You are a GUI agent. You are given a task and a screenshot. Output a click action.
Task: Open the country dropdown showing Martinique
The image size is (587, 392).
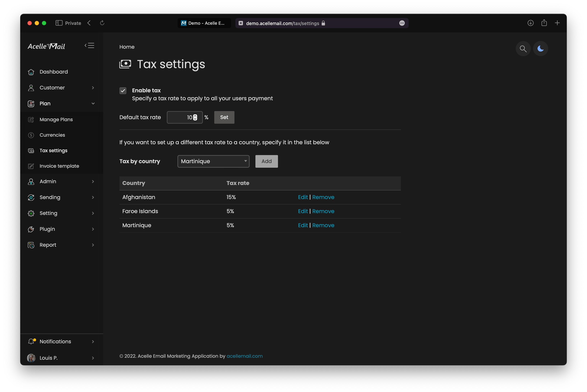click(x=213, y=161)
